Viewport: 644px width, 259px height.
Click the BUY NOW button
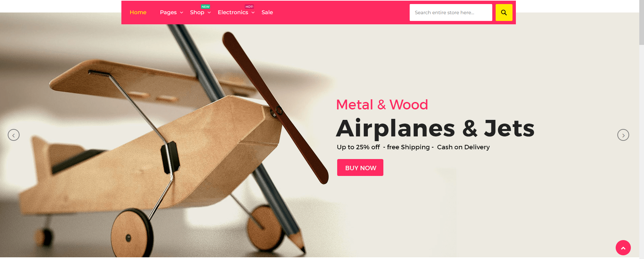tap(360, 167)
